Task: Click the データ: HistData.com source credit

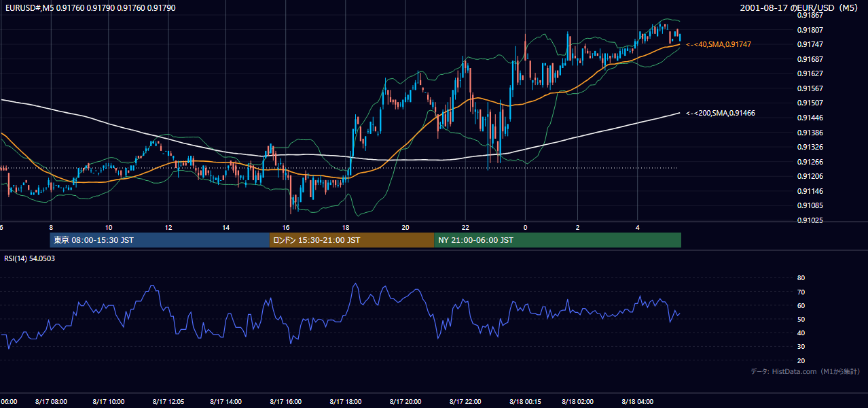Action: [x=806, y=371]
